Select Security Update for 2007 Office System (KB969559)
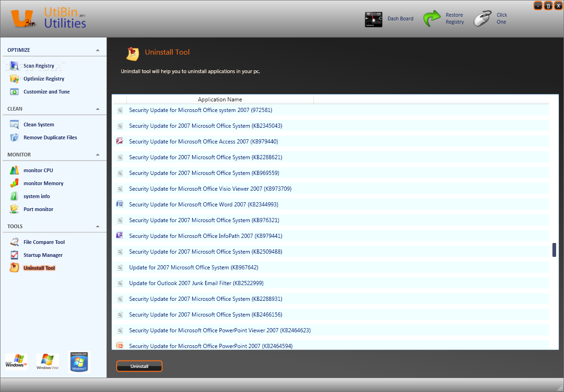 point(204,173)
